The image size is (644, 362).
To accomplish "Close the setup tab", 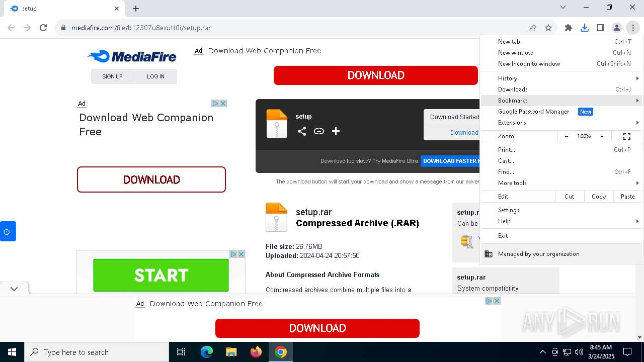I will pyautogui.click(x=117, y=9).
